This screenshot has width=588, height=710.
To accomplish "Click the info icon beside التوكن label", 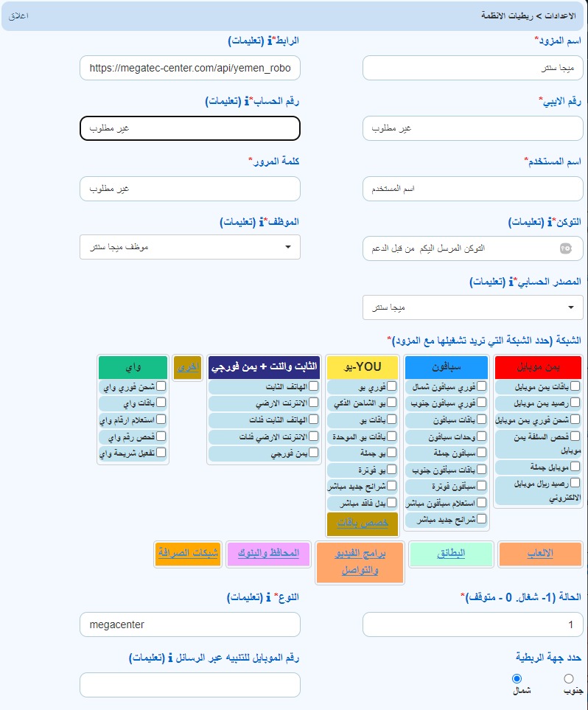I will pos(550,222).
